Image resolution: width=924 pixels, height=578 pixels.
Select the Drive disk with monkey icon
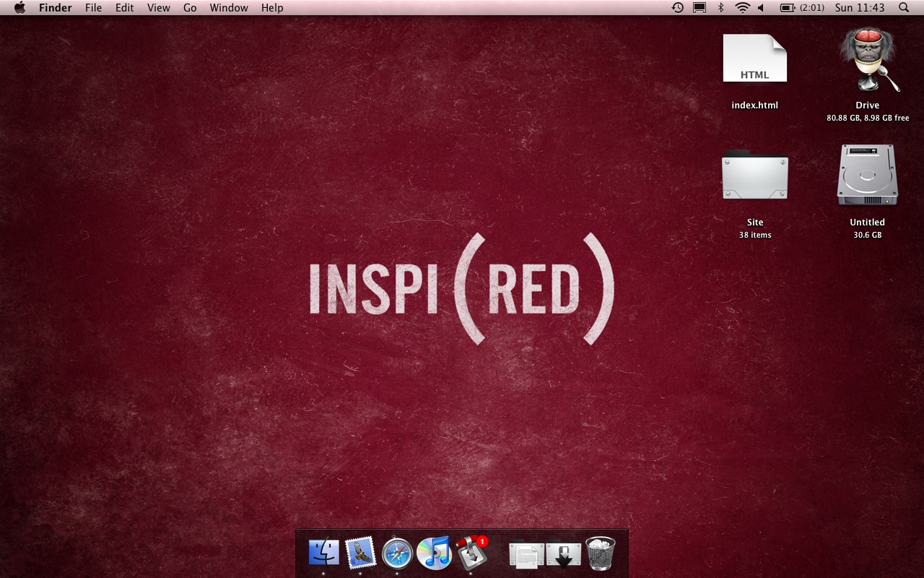(x=867, y=61)
